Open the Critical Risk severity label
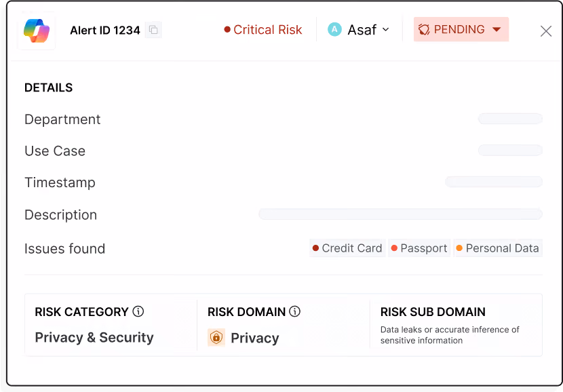563x392 pixels. click(x=267, y=29)
